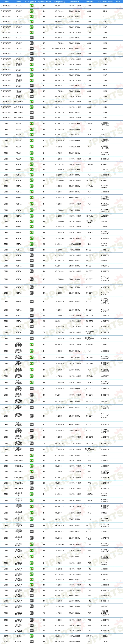Click the Model column header
The width and height of the screenshot is (123, 644).
(x=19, y=2)
